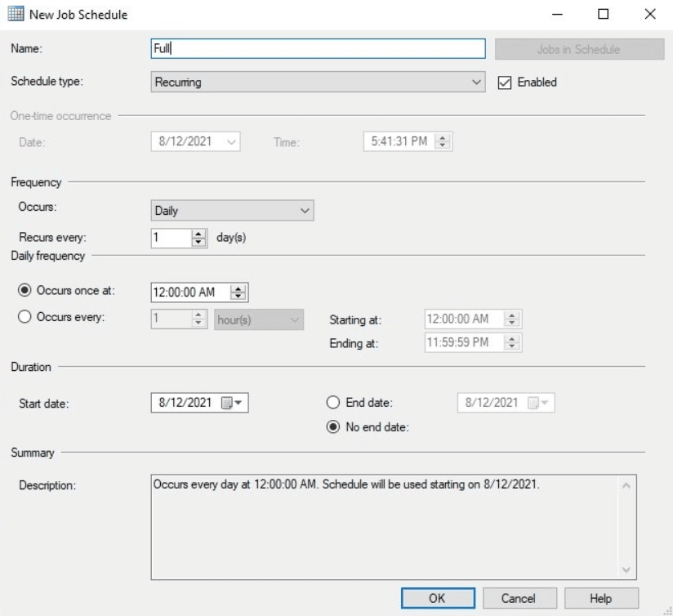Decrease the Recurs every day count
This screenshot has height=616, width=673.
(x=198, y=243)
